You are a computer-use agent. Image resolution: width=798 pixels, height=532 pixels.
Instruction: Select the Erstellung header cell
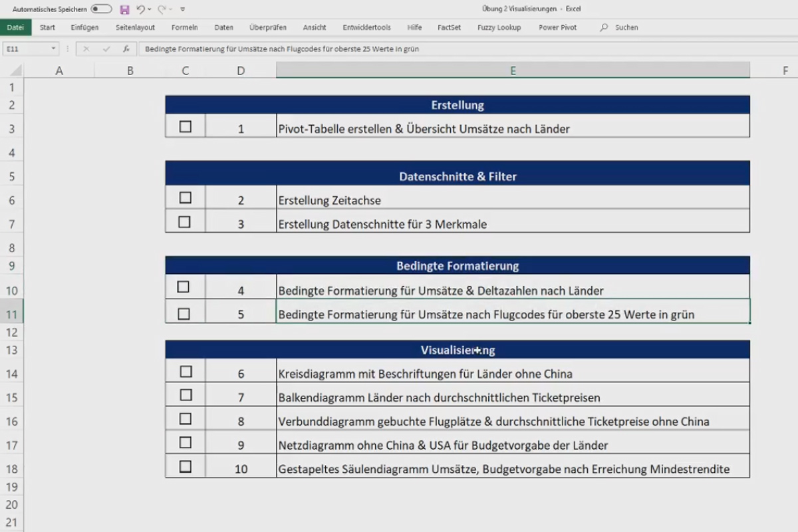458,105
